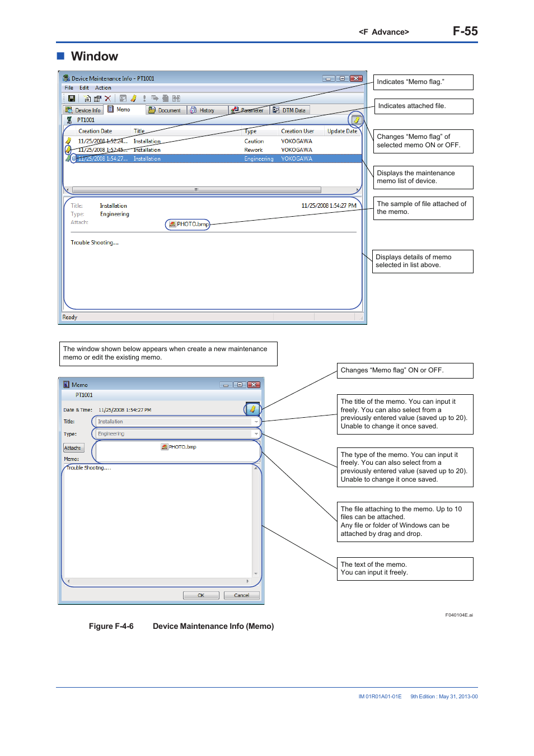Open the Action menu
534x756 pixels.
coord(103,88)
